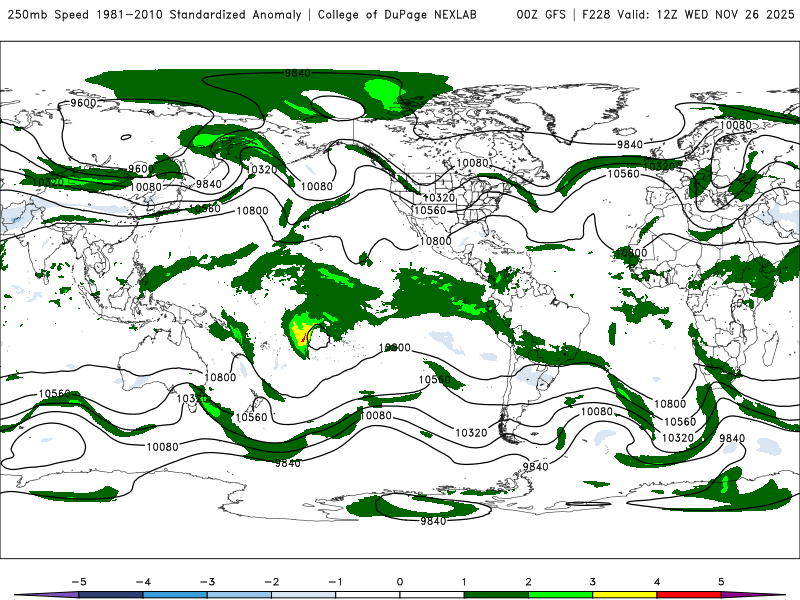Select the light blue -3-to--2 legend segment

click(239, 595)
